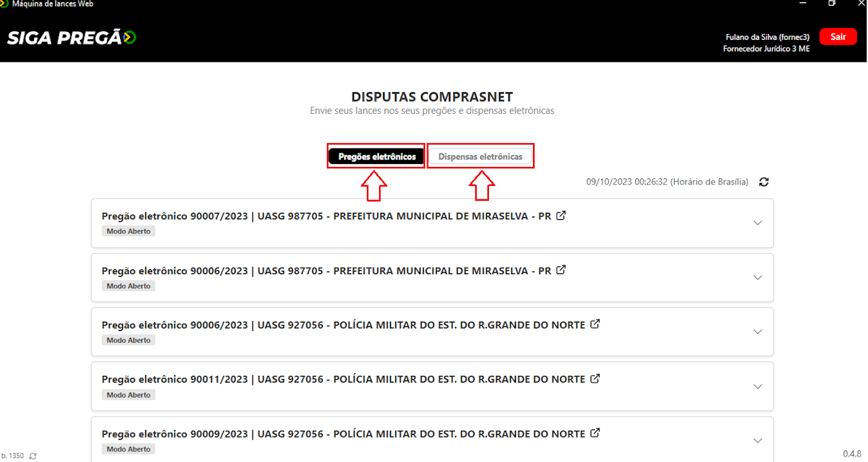Open external link for Pregão 90011/2023 Polícia Militar
The width and height of the screenshot is (868, 462).
(595, 379)
